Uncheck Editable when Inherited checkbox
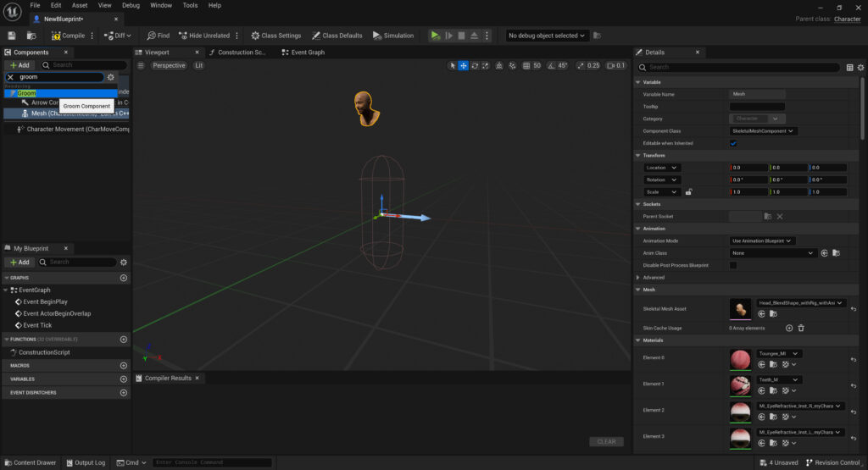The height and width of the screenshot is (470, 868). point(733,143)
